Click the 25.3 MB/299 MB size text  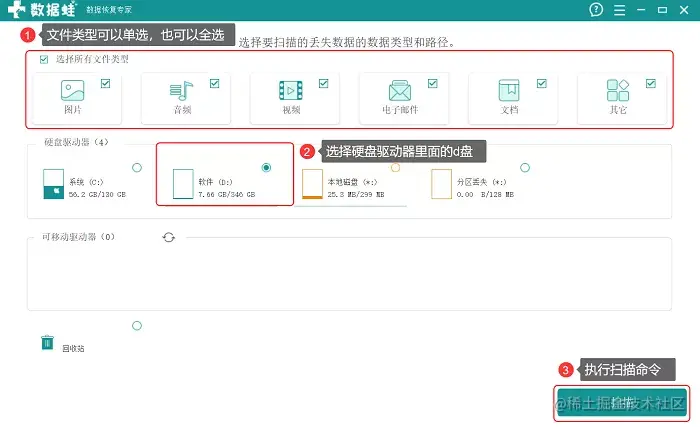(356, 195)
